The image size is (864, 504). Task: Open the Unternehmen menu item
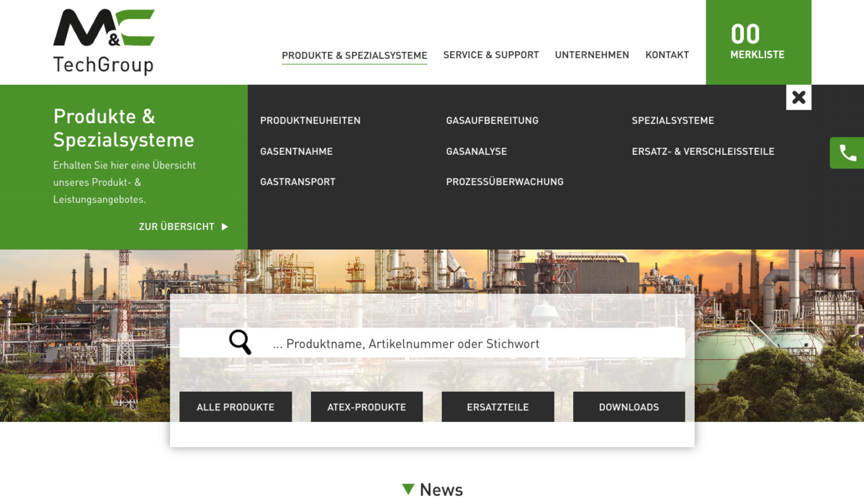592,55
